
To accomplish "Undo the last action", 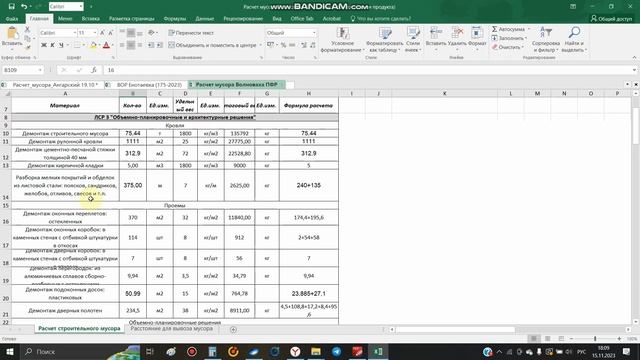I will coord(24,7).
